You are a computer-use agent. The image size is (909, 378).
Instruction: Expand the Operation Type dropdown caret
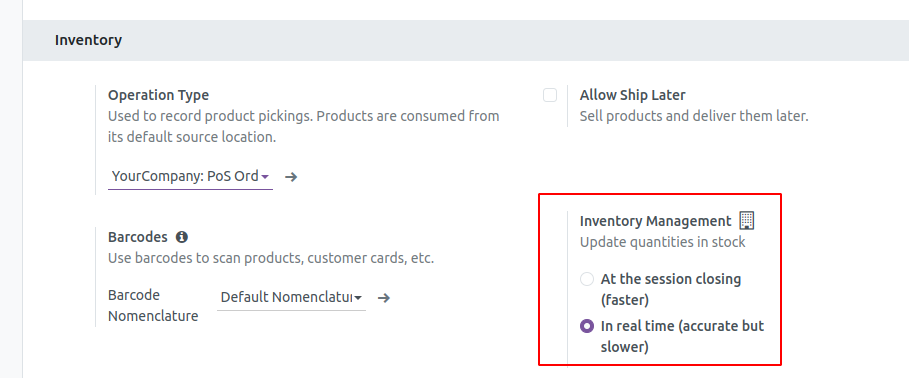click(265, 177)
